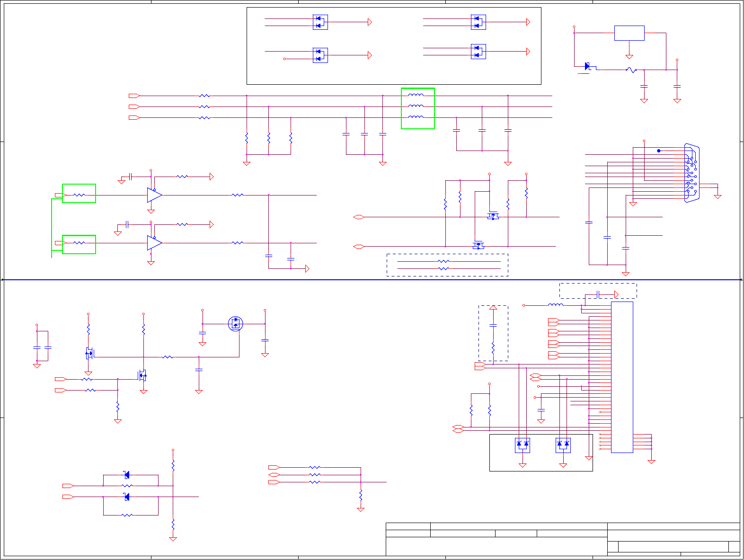The width and height of the screenshot is (744, 560).
Task: Select the resistor in the tall dashed box
Action: (493, 348)
